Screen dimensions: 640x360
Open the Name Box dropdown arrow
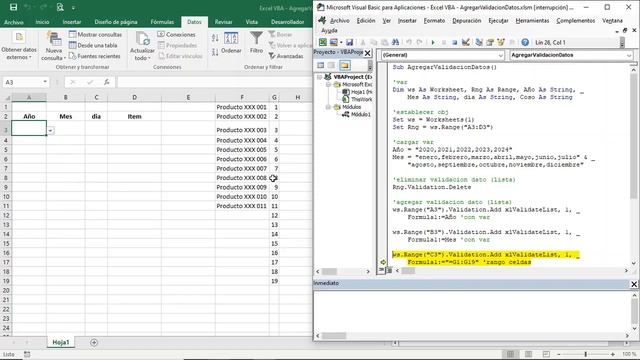[x=45, y=82]
